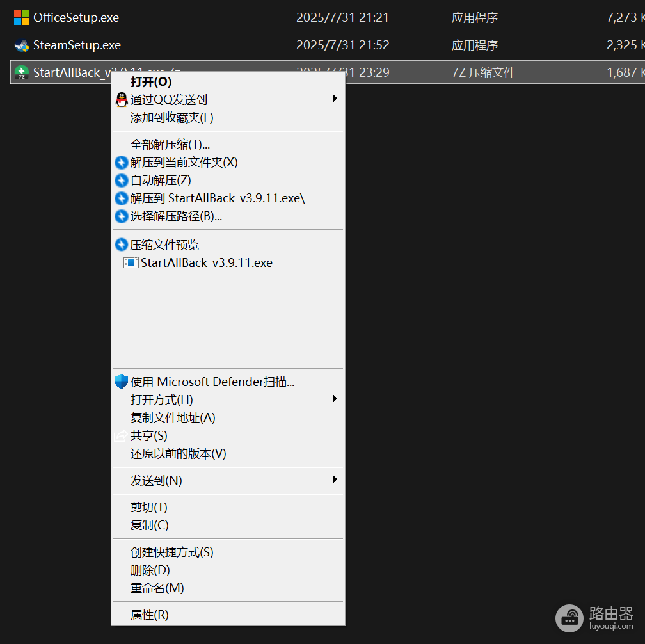
Task: Expand the 通过QQ发送到 submenu arrow
Action: point(335,99)
